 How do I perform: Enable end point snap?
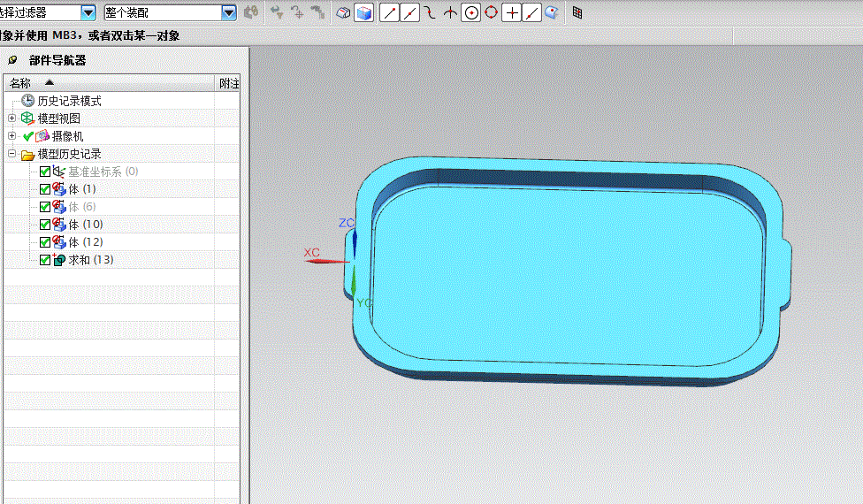(x=389, y=12)
